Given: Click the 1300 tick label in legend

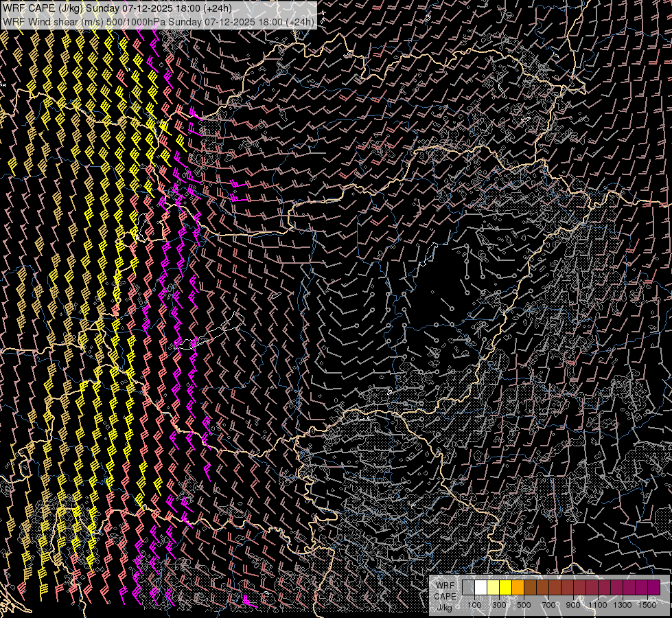Looking at the screenshot, I should click(623, 605).
